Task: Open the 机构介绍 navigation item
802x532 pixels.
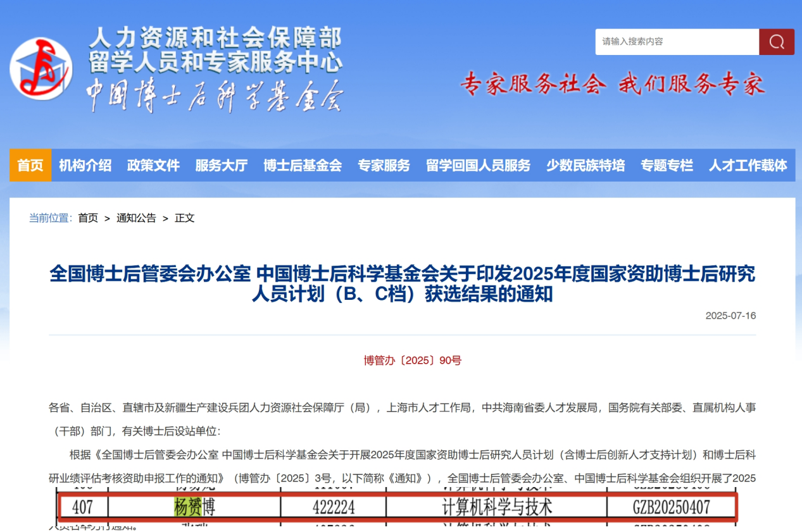Action: [85, 165]
